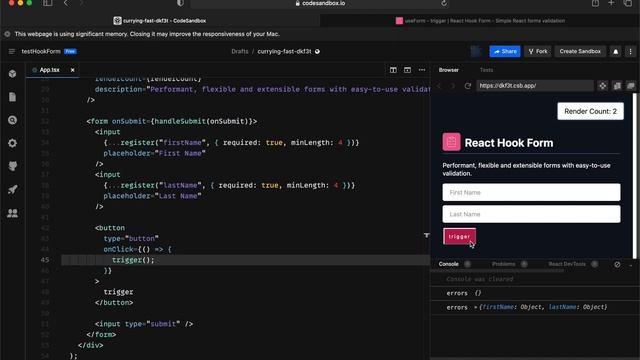Open the Safari share icon

point(596,3)
